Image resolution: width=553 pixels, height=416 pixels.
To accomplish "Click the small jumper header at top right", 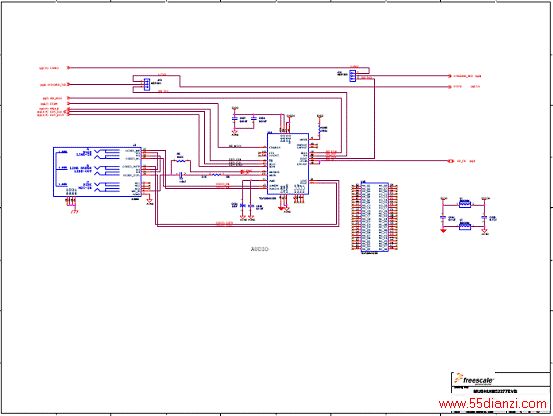I will (x=352, y=76).
